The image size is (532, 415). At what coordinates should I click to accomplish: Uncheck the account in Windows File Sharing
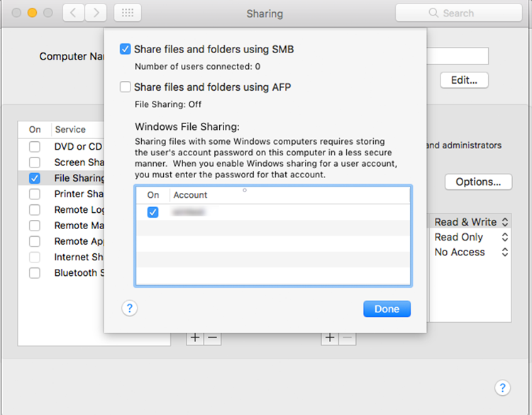[x=153, y=211]
